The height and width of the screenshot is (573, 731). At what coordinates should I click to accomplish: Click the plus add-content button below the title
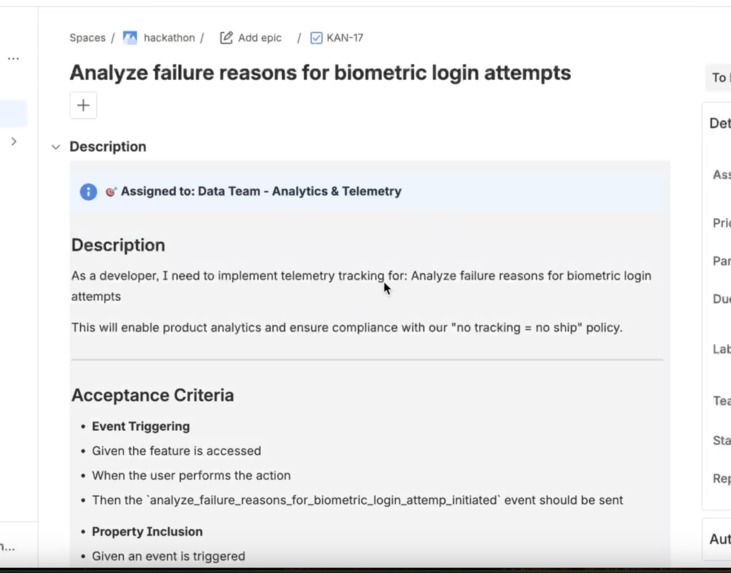83,105
